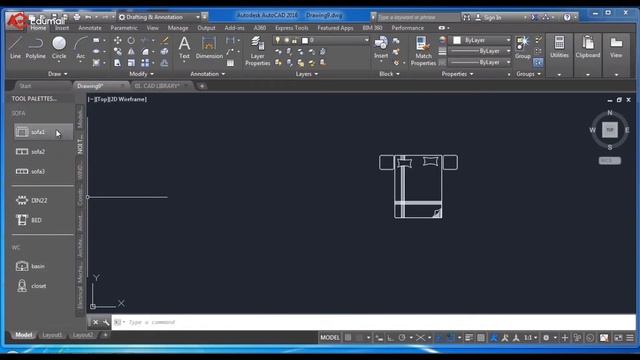The width and height of the screenshot is (640, 360).
Task: Activate Match Properties tool
Action: point(423,51)
